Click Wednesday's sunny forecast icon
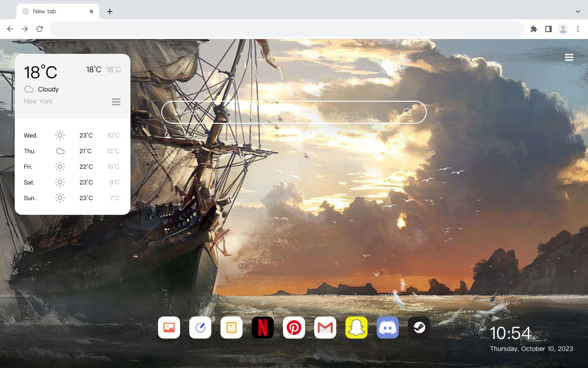 click(x=60, y=135)
